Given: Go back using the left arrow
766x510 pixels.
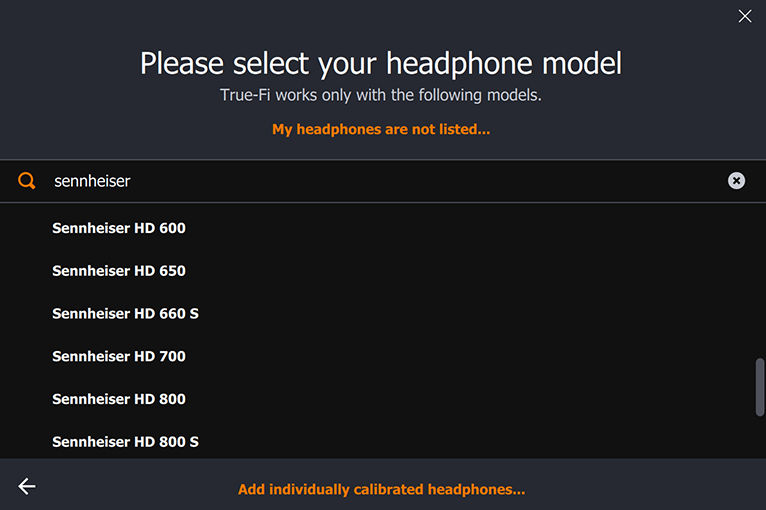Looking at the screenshot, I should pos(27,486).
